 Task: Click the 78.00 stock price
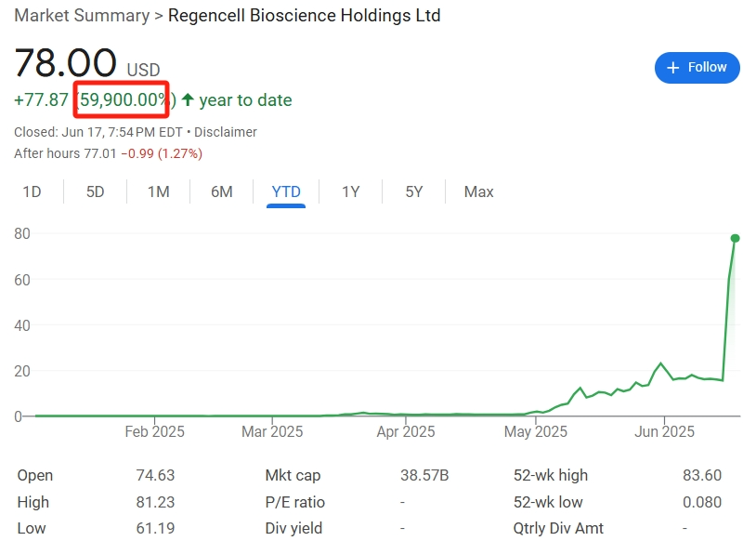click(65, 63)
